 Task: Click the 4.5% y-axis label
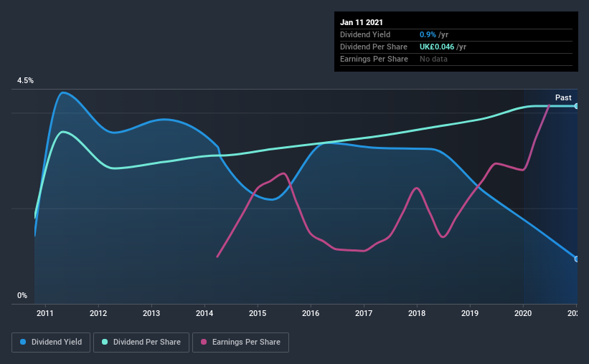(25, 81)
